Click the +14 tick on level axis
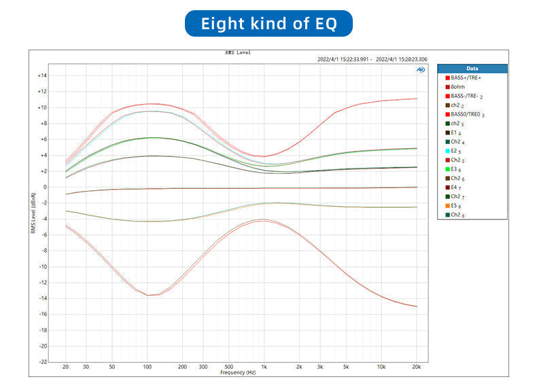Screen dimensions: 537x392 click(42, 75)
